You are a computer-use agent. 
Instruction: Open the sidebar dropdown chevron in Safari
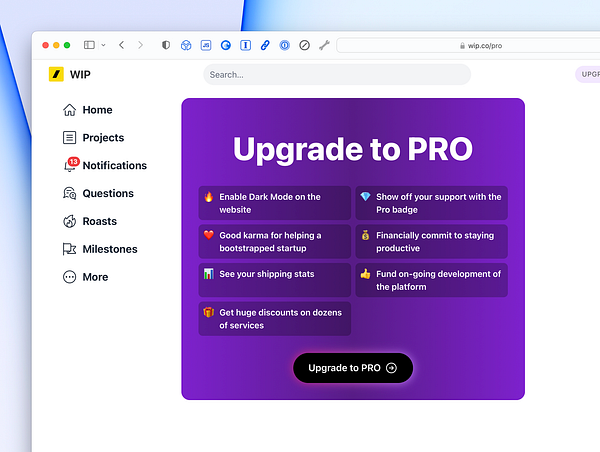click(x=103, y=45)
